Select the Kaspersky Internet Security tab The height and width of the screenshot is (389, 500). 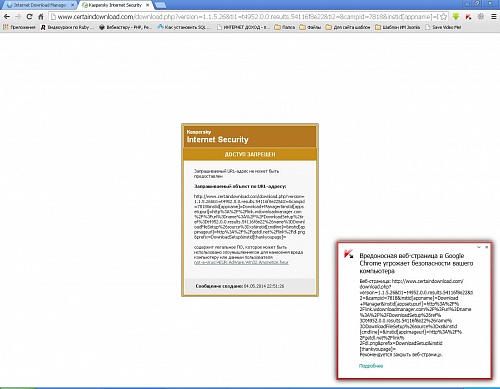pos(115,5)
